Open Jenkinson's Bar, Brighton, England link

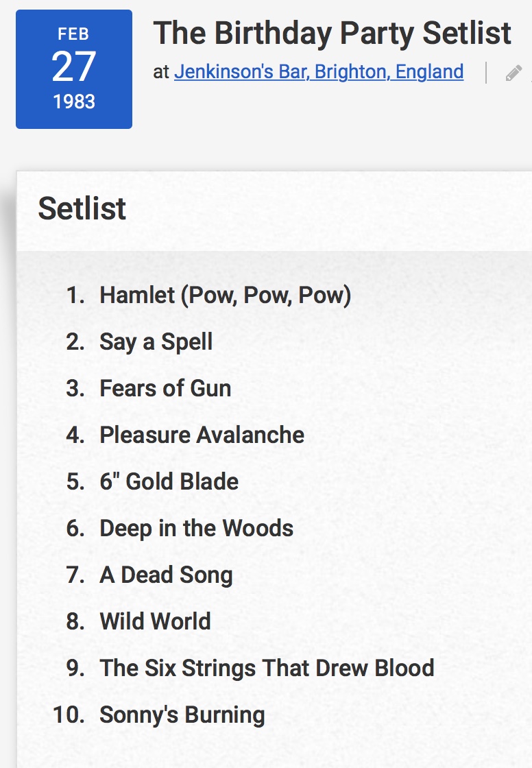pyautogui.click(x=319, y=72)
